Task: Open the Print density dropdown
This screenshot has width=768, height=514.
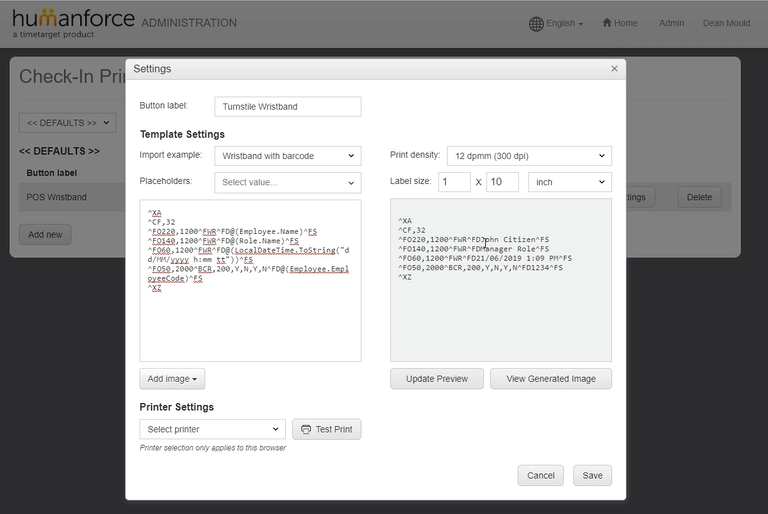Action: point(529,156)
